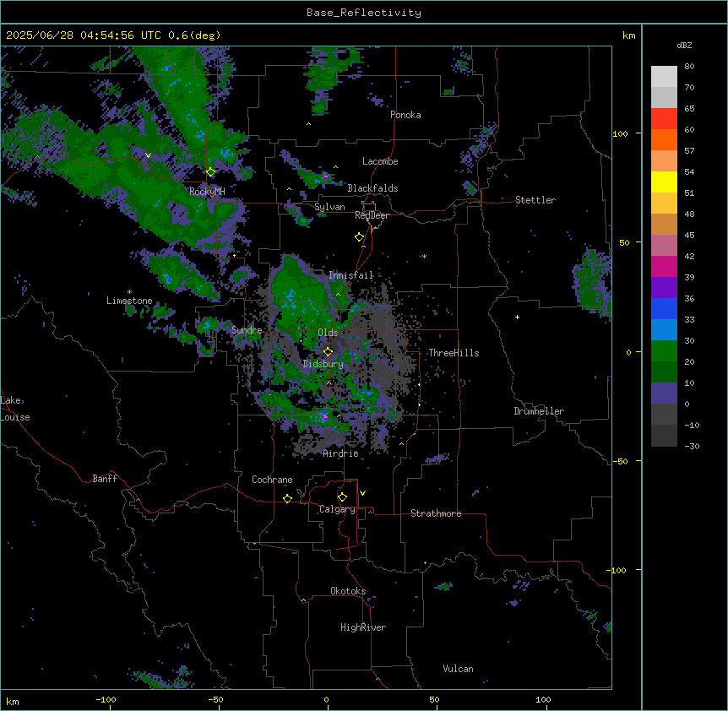Click the yellow diamond marker below RedDeer
Screen dimensions: 728x711
360,237
